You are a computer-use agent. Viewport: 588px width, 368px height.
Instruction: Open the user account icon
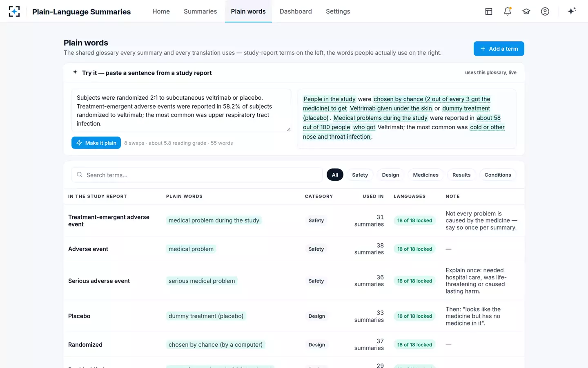click(545, 11)
